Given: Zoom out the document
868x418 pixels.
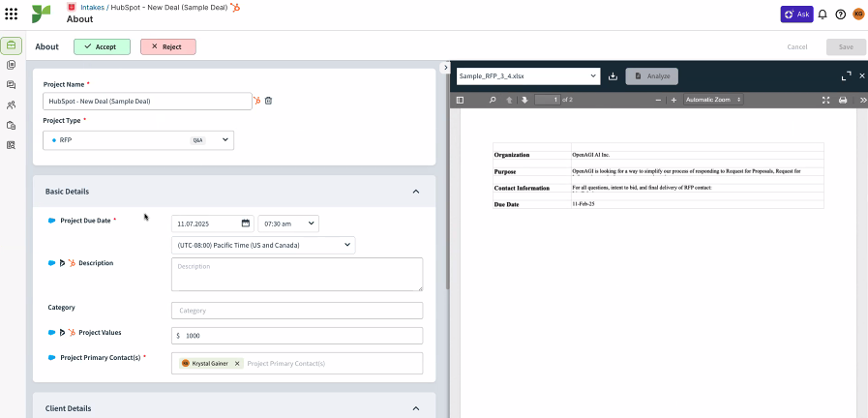Looking at the screenshot, I should pos(658,101).
